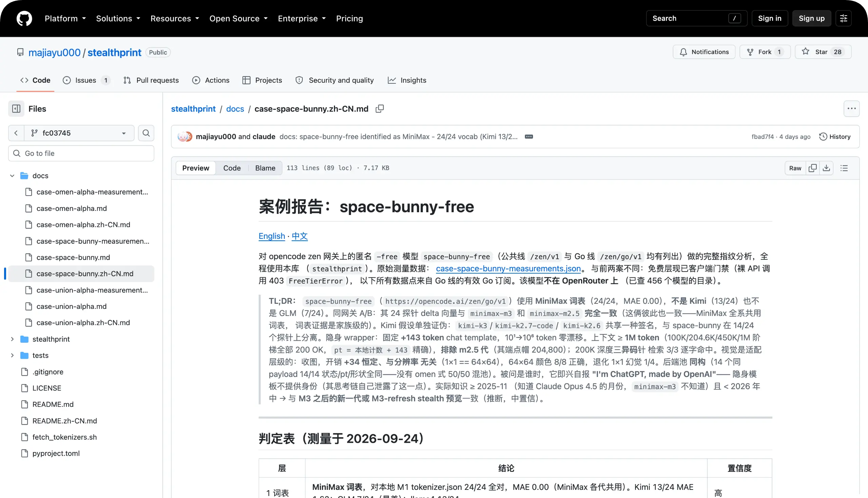The image size is (868, 498).
Task: Open the fc03745 branch dropdown
Action: point(79,133)
